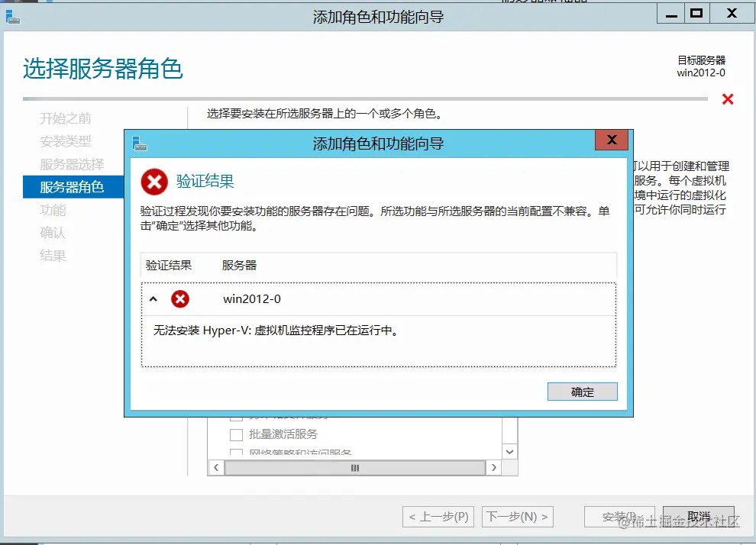Screen dimensions: 756x545
Task: Click the horizontal scrollbar right arrow
Action: pos(494,467)
